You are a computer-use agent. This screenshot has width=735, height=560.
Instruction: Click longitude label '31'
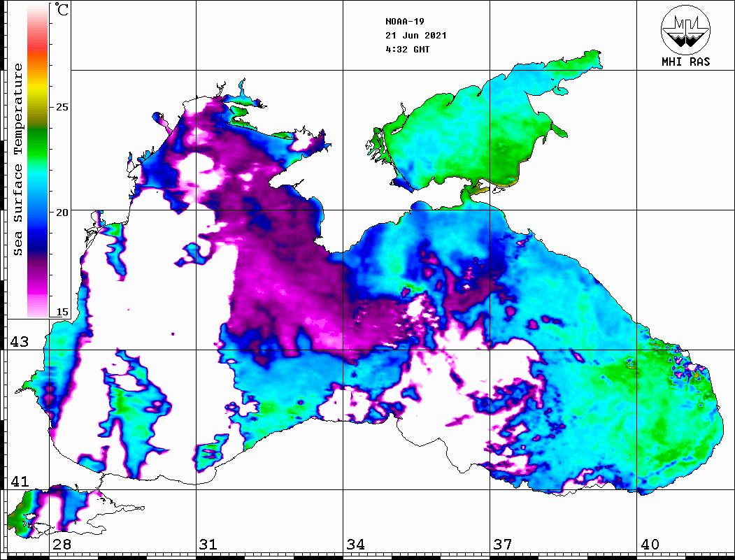(208, 544)
